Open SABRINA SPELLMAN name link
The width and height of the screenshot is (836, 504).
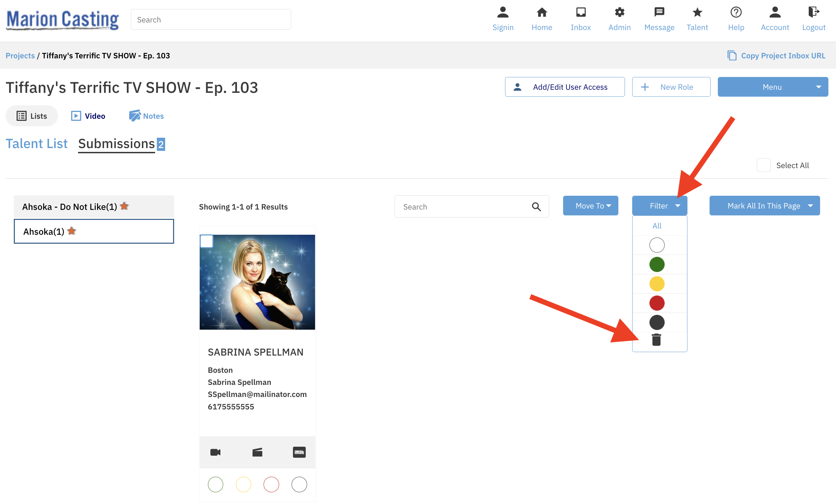click(256, 352)
